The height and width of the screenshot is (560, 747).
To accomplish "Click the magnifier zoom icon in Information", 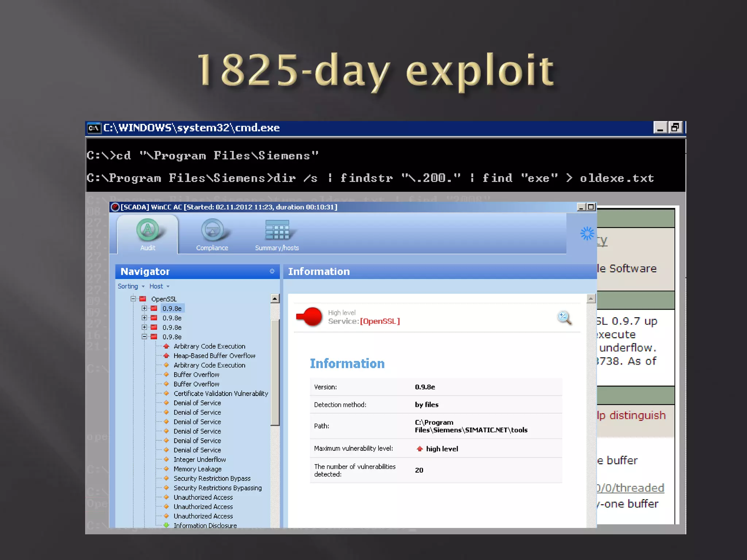I will click(x=564, y=317).
